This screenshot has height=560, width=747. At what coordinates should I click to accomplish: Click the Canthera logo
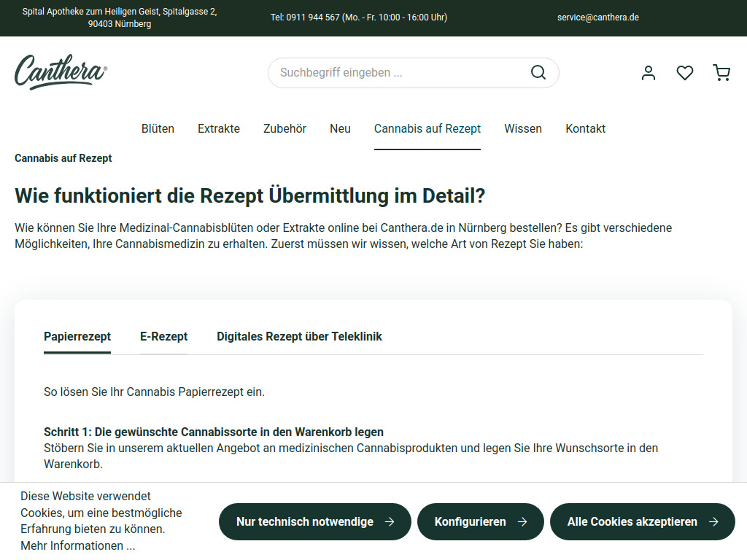pyautogui.click(x=60, y=71)
